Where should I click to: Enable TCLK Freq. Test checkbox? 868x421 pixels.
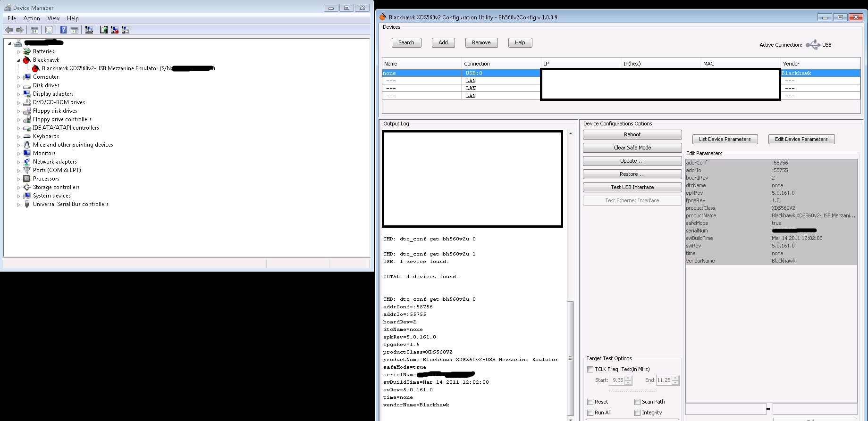[590, 369]
